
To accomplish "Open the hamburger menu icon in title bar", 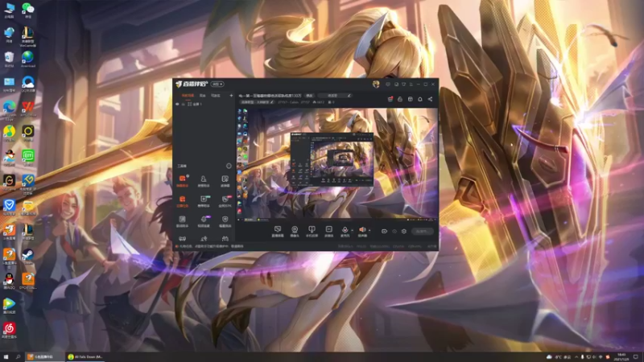I will pyautogui.click(x=411, y=84).
